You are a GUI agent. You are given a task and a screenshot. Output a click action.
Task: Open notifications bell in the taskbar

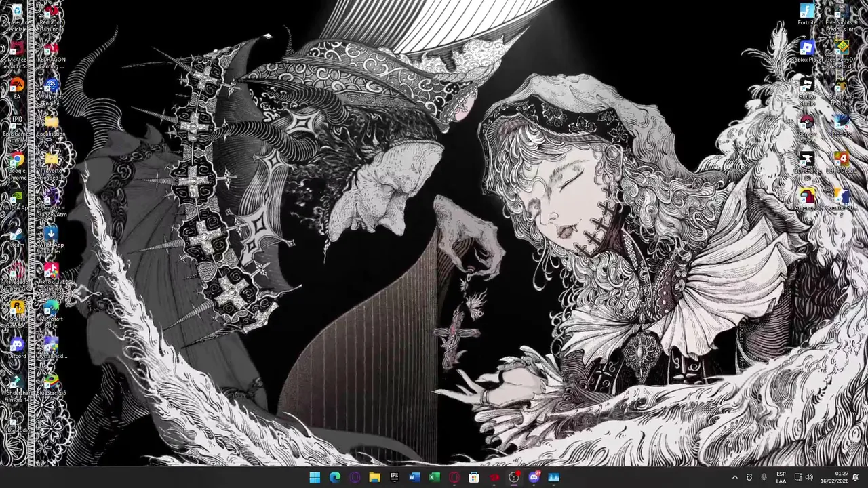coord(856,477)
